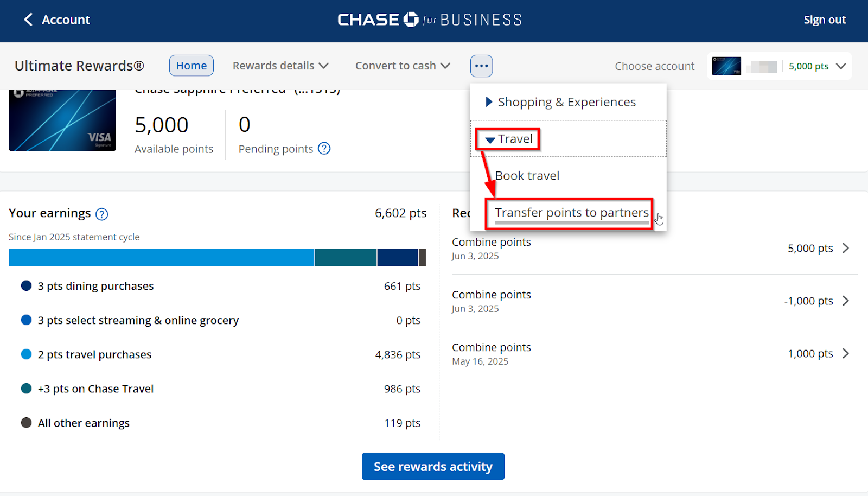Select the Home tab
This screenshot has width=868, height=496.
(191, 66)
